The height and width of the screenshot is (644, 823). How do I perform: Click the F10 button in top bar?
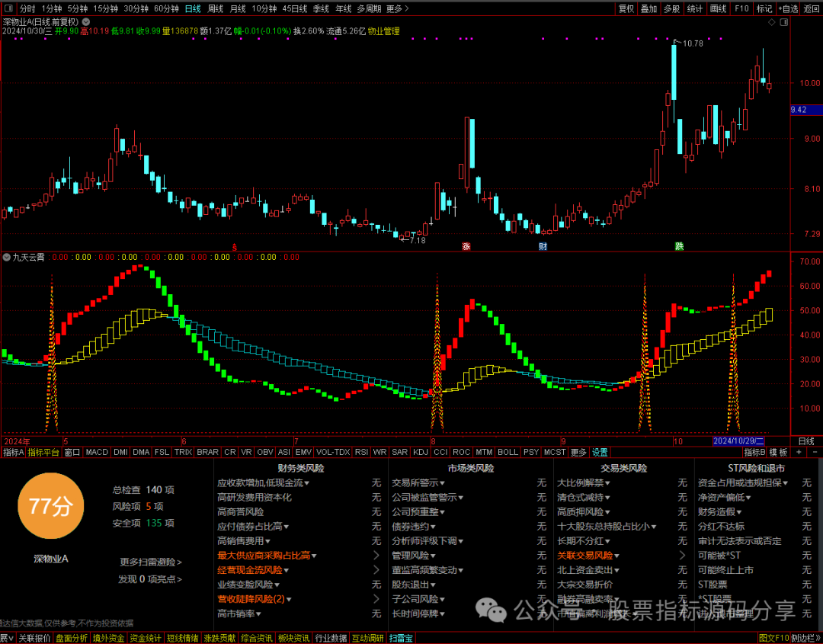pyautogui.click(x=741, y=8)
